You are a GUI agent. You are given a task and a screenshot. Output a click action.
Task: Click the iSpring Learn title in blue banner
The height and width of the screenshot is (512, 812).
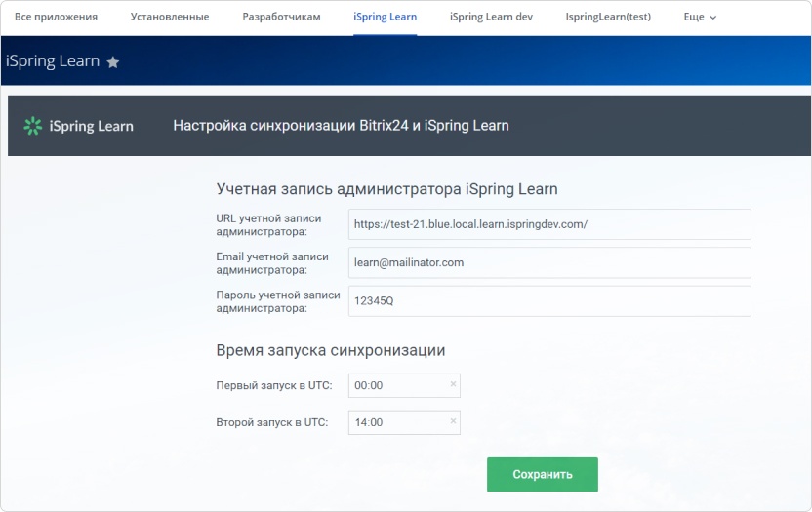tap(53, 61)
